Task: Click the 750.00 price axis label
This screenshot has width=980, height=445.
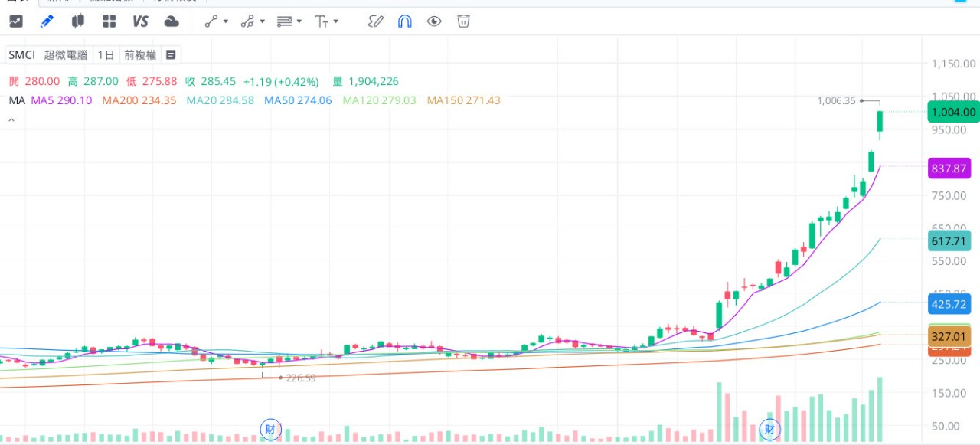Action: point(949,195)
